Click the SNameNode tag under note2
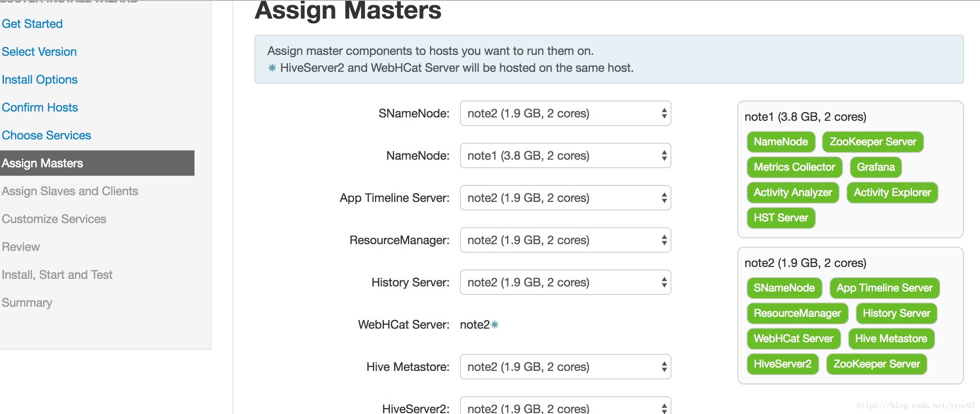The image size is (980, 414). click(784, 288)
